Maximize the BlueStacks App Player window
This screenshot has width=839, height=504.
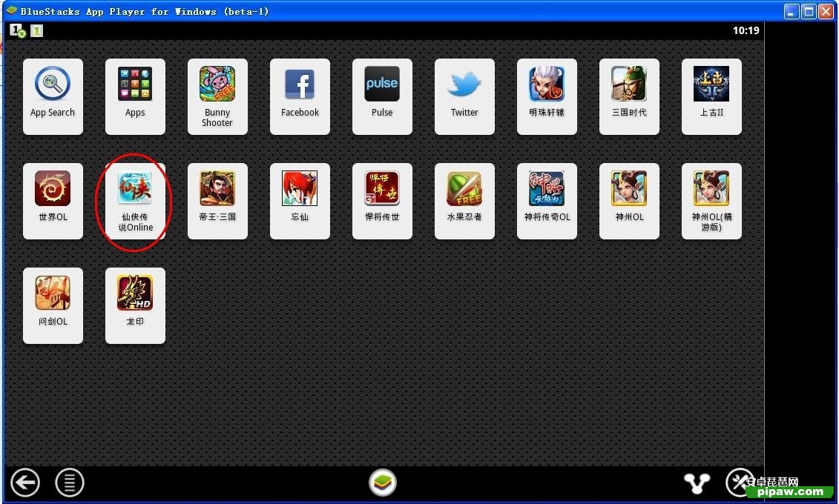click(x=809, y=11)
